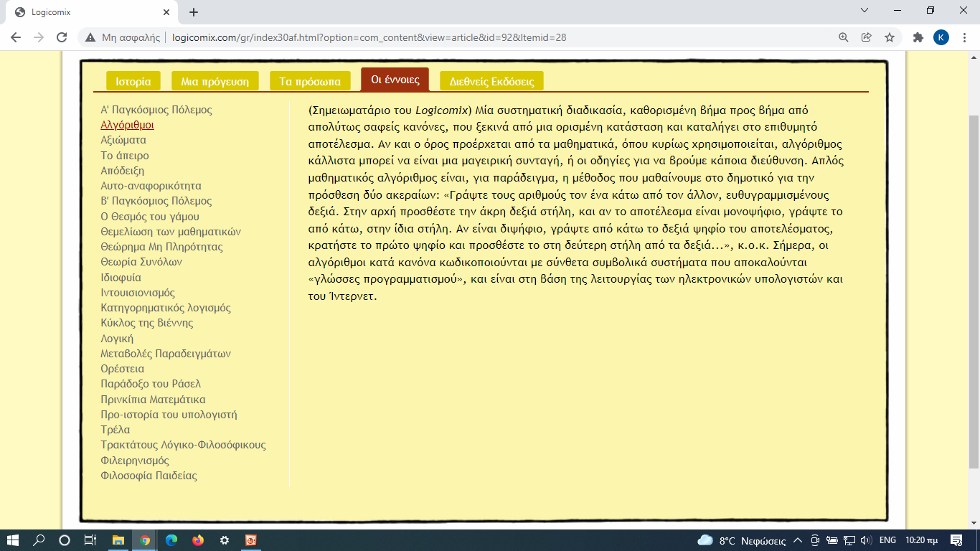The width and height of the screenshot is (980, 551).
Task: Open Μεταβολές Παραδειγμάτων entry
Action: click(166, 354)
